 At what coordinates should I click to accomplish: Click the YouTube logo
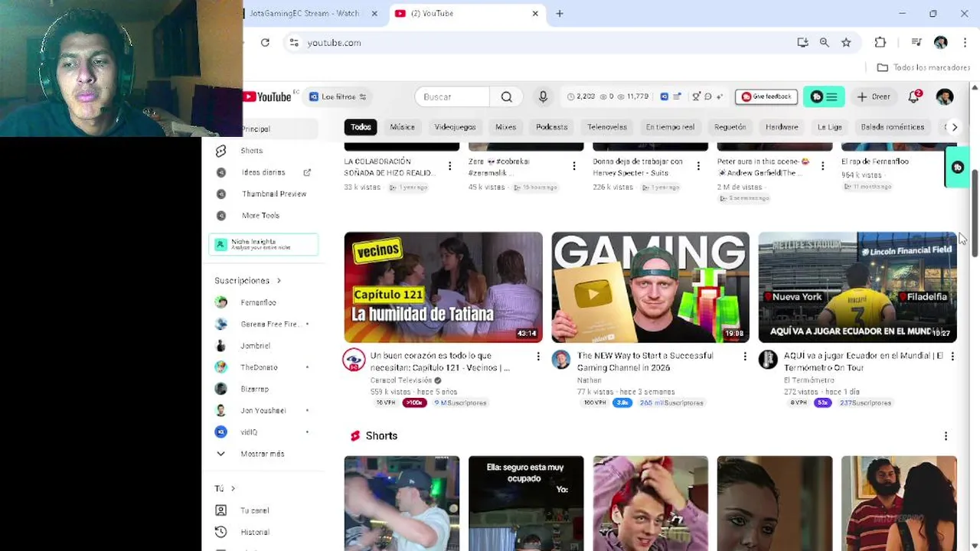[x=267, y=96]
